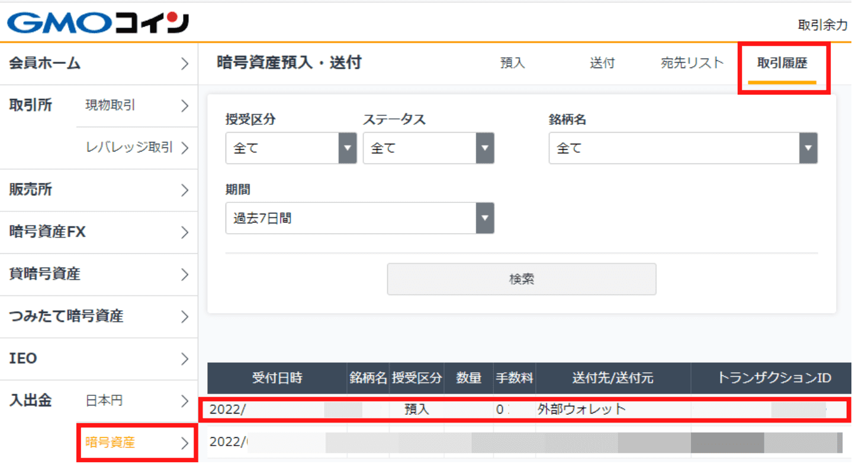Open つみたて暗号資産 in sidebar
Image resolution: width=868 pixels, height=474 pixels.
pyautogui.click(x=99, y=316)
